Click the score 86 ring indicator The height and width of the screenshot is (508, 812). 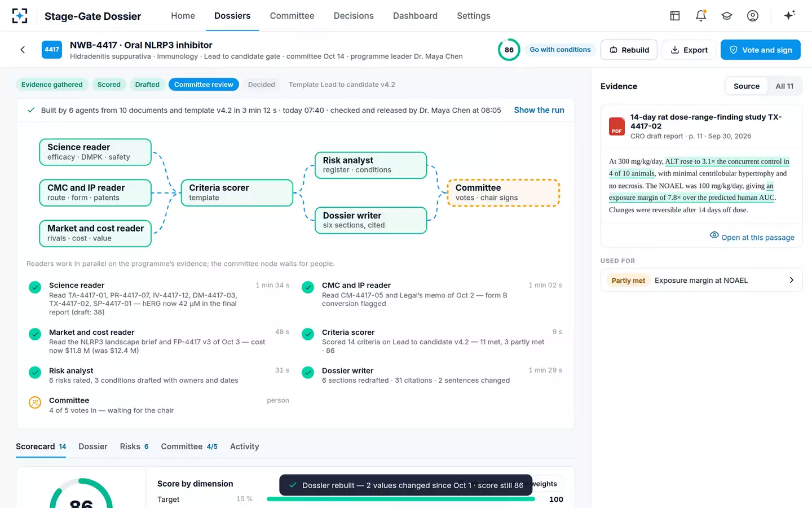509,50
